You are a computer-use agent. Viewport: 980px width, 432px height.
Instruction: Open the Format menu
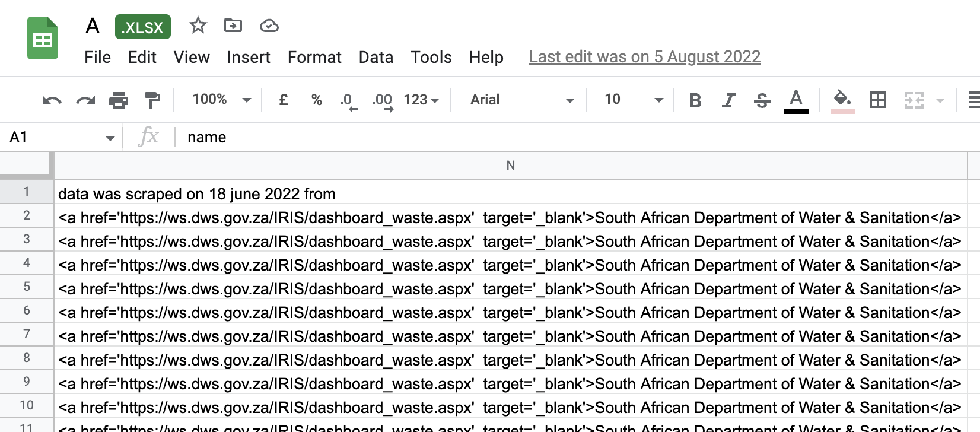pos(314,57)
